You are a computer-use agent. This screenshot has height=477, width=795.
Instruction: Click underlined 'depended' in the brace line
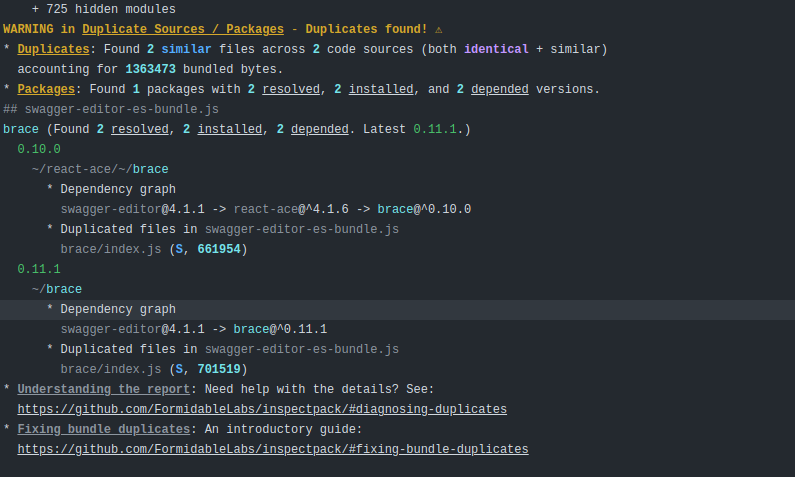(x=320, y=129)
